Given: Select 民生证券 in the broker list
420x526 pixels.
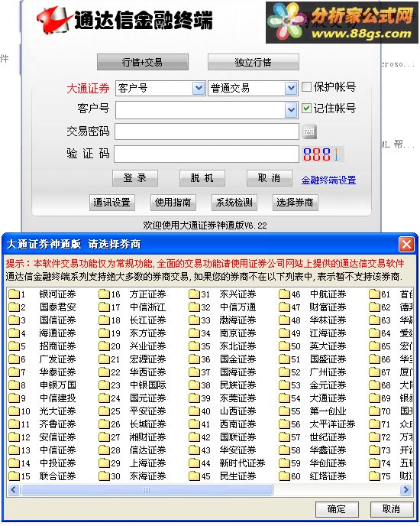Looking at the screenshot, I should (238, 476).
